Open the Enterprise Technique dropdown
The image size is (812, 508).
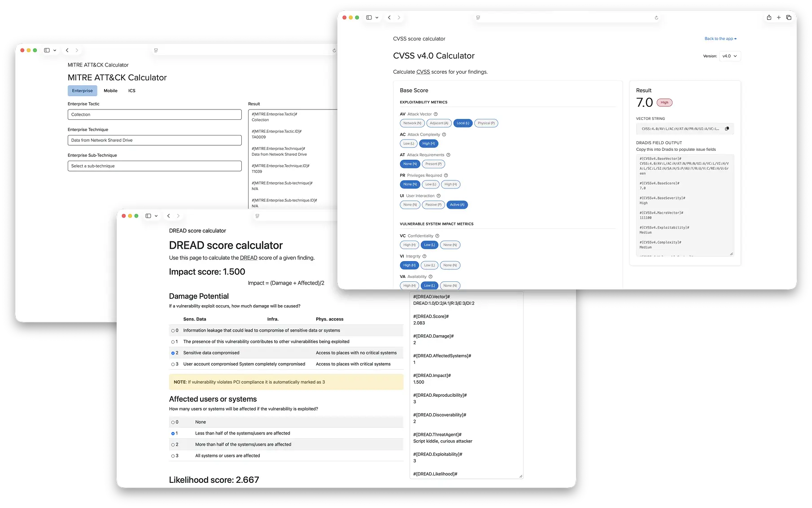[155, 140]
